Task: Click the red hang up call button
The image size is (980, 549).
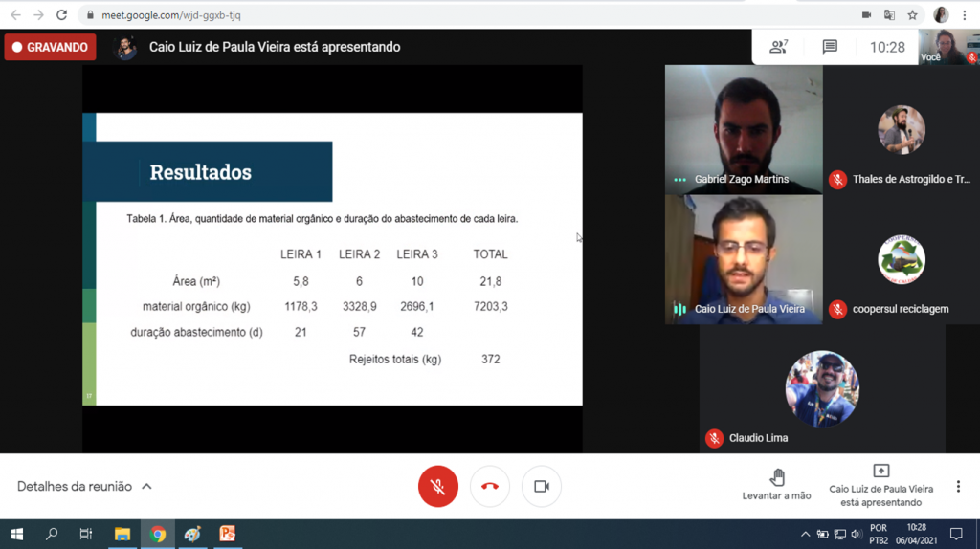Action: click(x=489, y=486)
